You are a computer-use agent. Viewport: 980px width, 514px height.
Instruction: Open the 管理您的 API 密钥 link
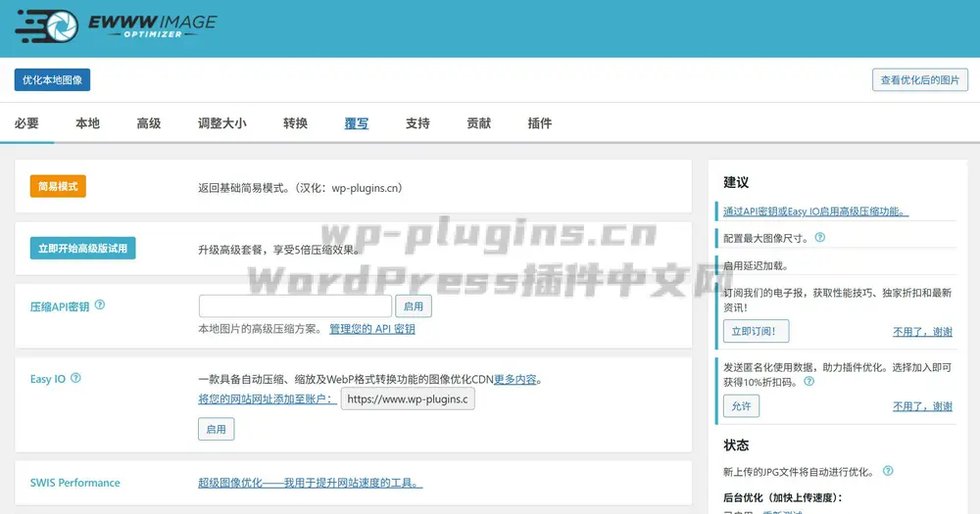click(x=372, y=329)
